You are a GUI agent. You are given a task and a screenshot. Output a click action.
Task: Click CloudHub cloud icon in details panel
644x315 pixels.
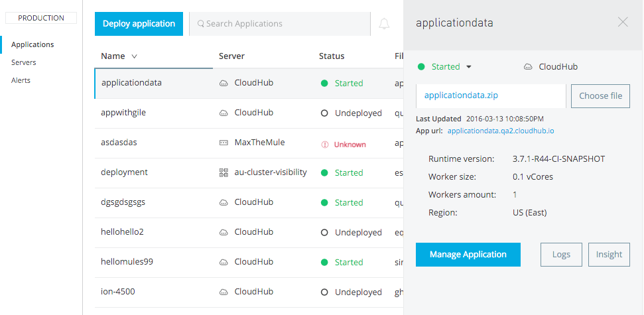(x=528, y=67)
